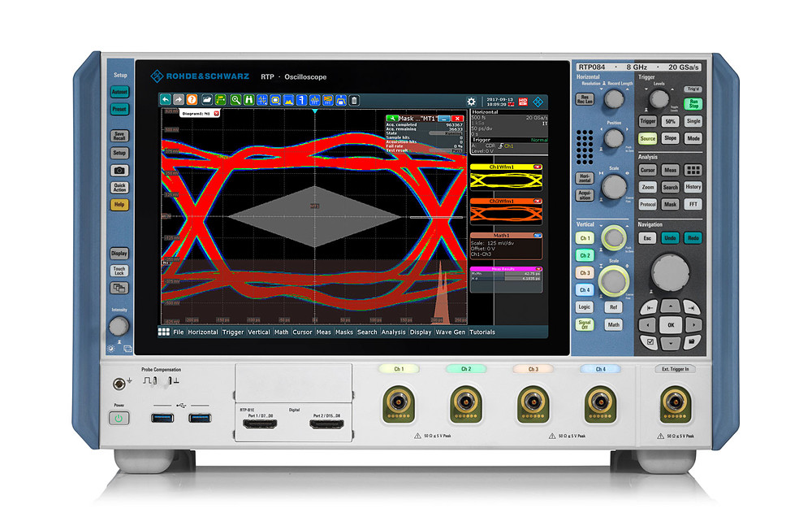Screen dimensions: 812x508
Task: Open the Analysis menu in the on-screen menu bar
Action: tap(394, 332)
